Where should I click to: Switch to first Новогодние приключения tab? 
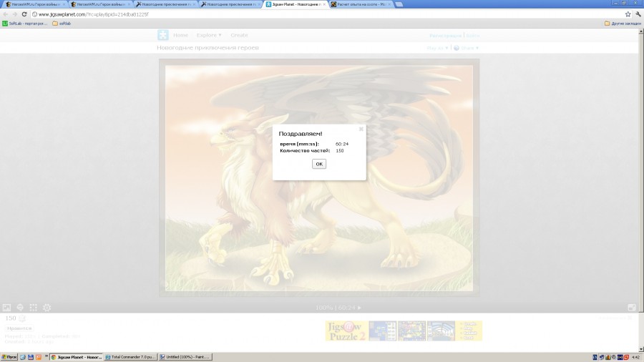click(x=165, y=4)
